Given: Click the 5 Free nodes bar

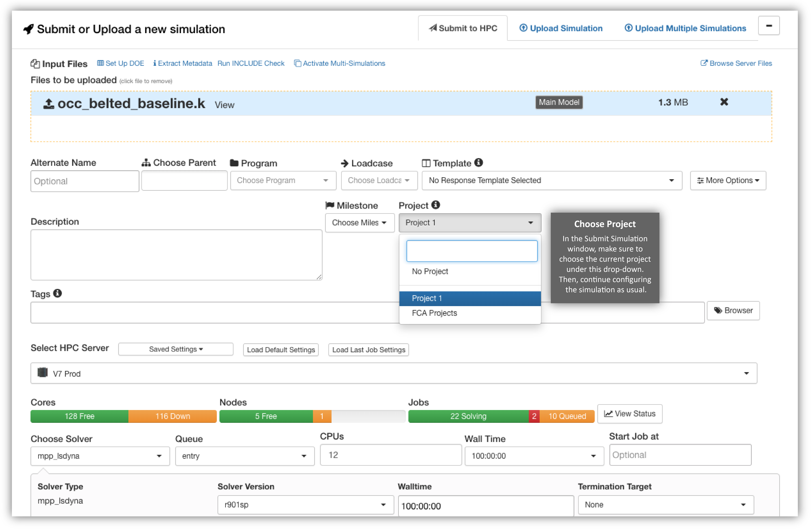Looking at the screenshot, I should (x=266, y=416).
